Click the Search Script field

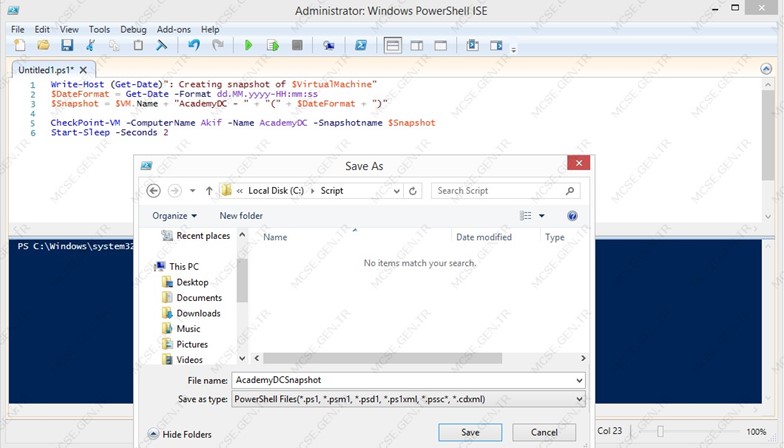[x=506, y=191]
